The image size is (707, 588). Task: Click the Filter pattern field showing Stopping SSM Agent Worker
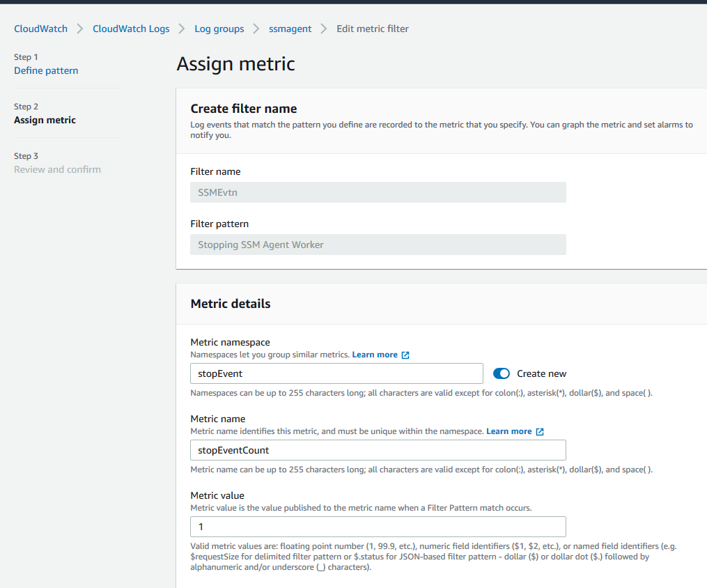click(378, 245)
